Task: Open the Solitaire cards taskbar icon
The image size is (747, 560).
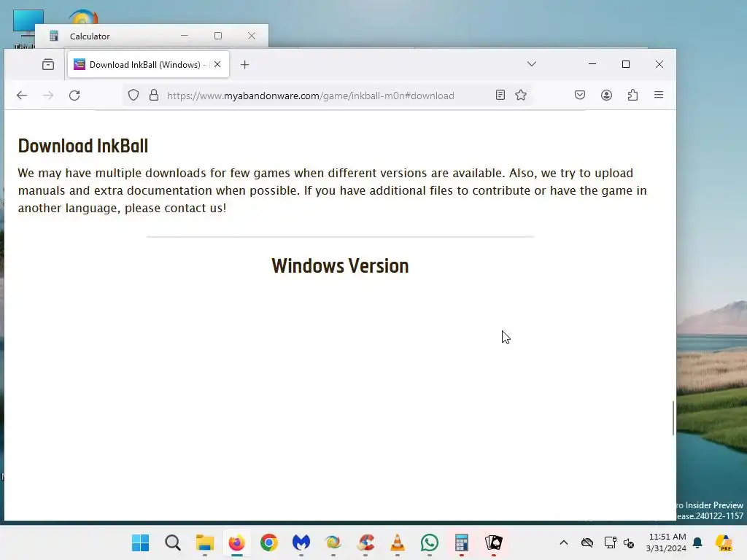Action: 494,542
